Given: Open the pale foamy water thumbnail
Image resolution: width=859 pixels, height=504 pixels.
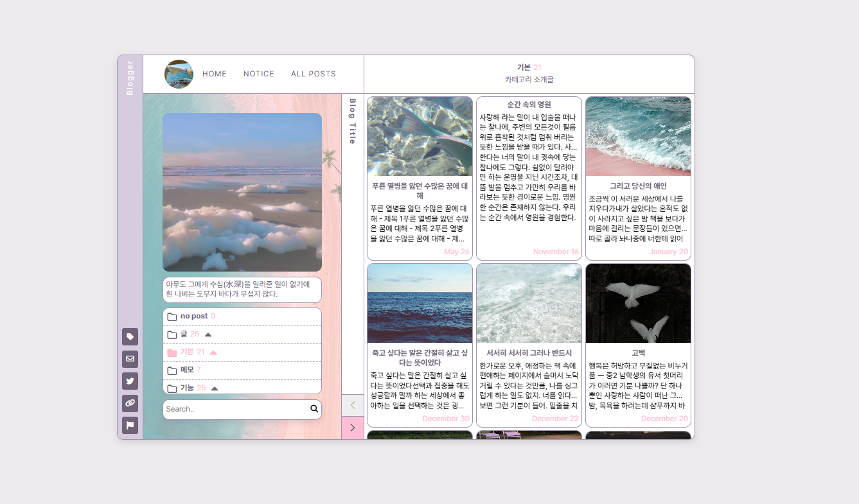Looking at the screenshot, I should point(529,303).
